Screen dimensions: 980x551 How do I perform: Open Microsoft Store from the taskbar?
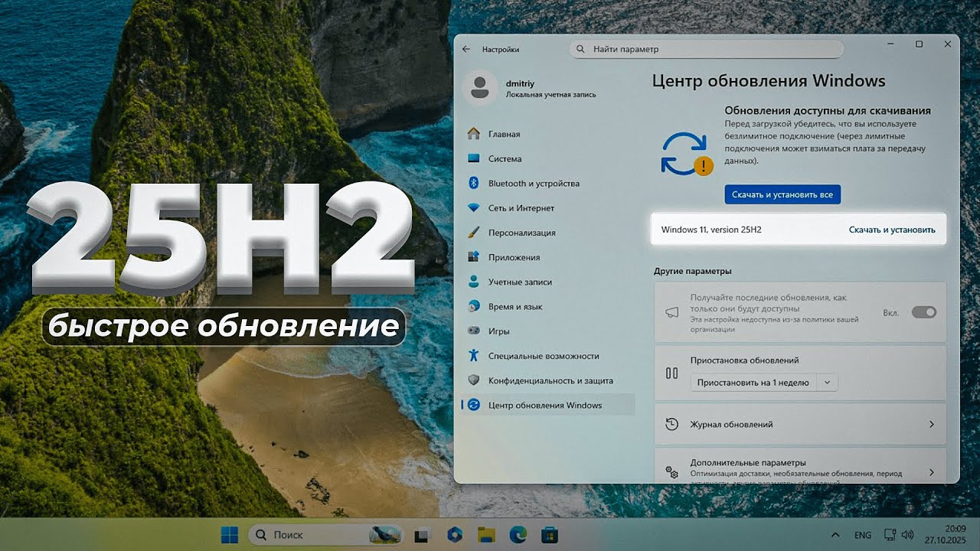pos(548,534)
